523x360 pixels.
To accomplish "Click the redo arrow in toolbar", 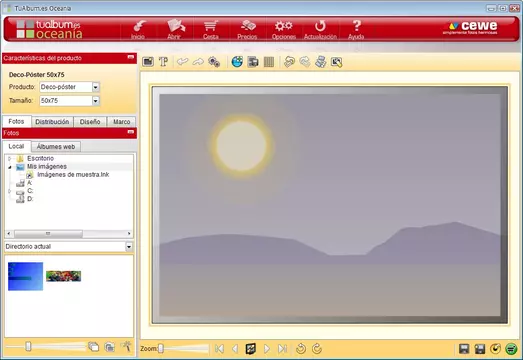I will 198,62.
